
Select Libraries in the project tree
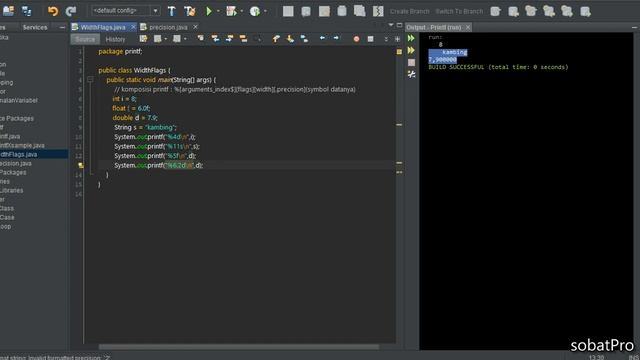pos(11,190)
